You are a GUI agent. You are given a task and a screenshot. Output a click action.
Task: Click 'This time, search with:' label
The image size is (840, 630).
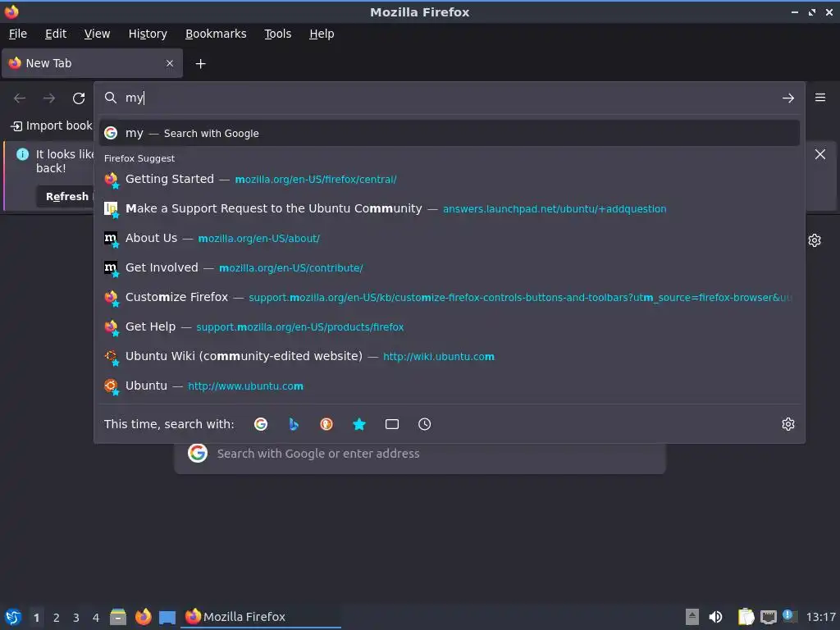169,424
